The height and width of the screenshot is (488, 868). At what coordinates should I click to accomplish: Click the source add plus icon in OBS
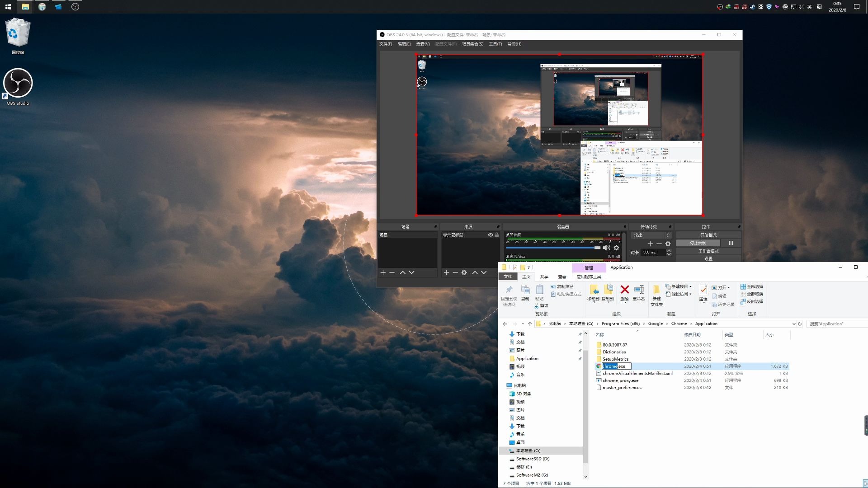click(x=446, y=272)
